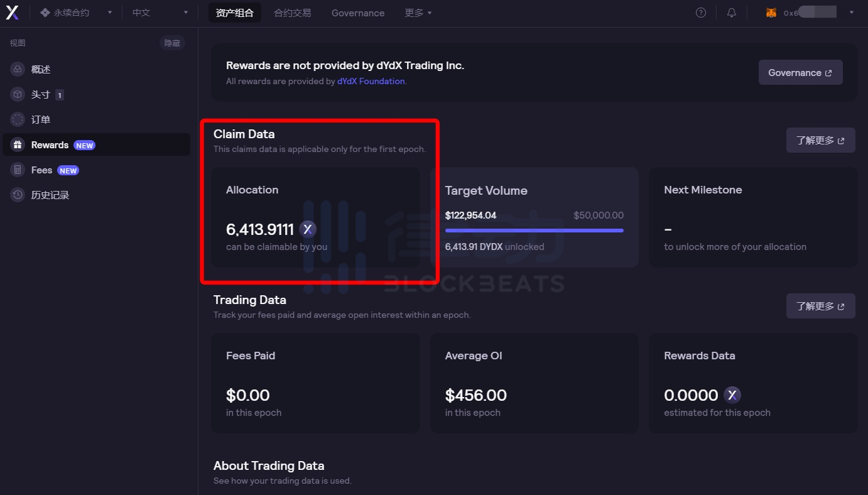
Task: Click the 6,413.91 DYDX unlocked text
Action: click(x=494, y=247)
